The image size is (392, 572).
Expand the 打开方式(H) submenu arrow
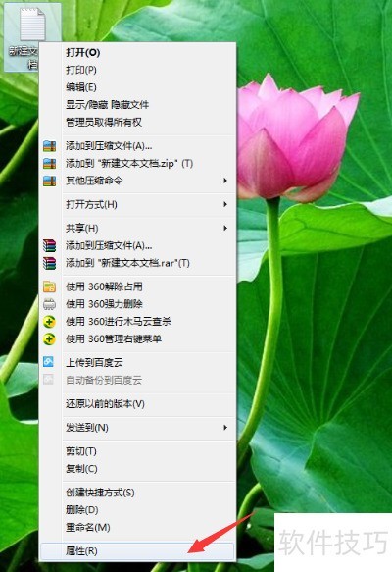click(x=225, y=204)
